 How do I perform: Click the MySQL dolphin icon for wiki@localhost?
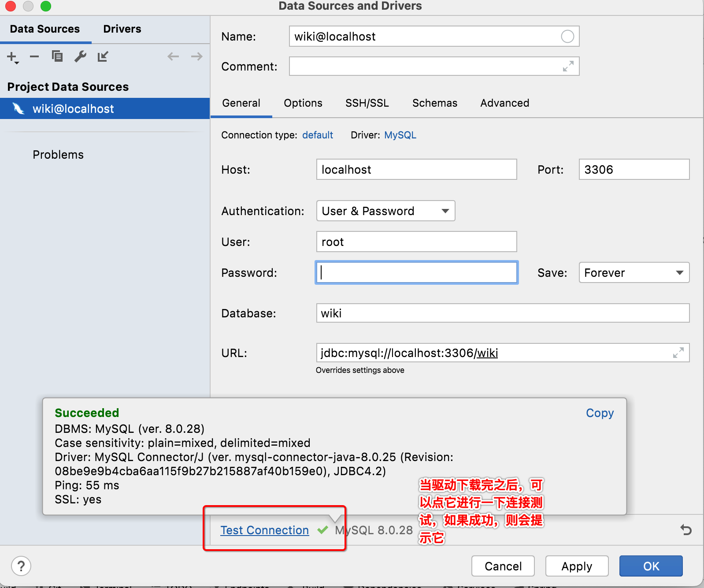pos(19,108)
